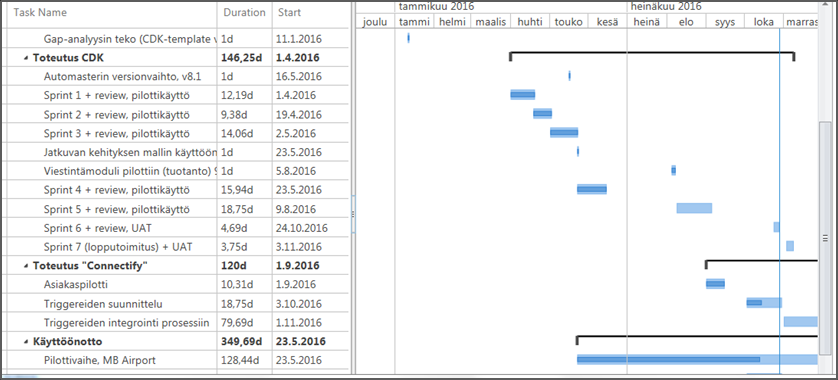
Task: Collapse the Toteutus "Connectify" group
Action: [x=26, y=266]
